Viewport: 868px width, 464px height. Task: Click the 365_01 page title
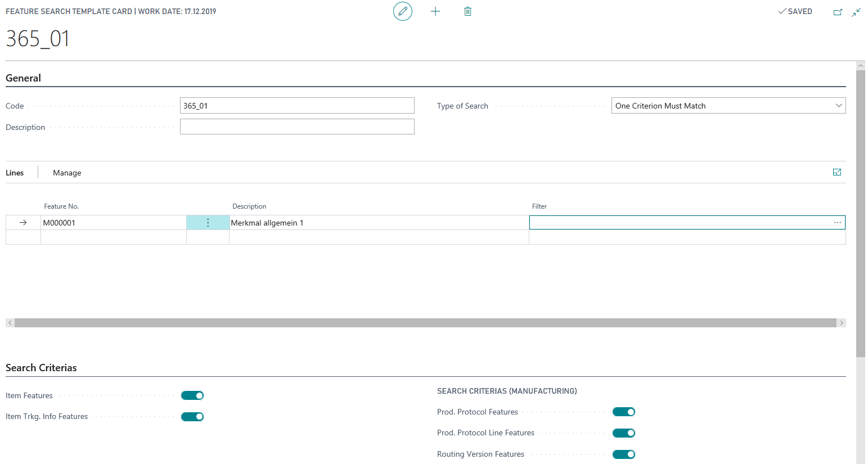pos(38,39)
